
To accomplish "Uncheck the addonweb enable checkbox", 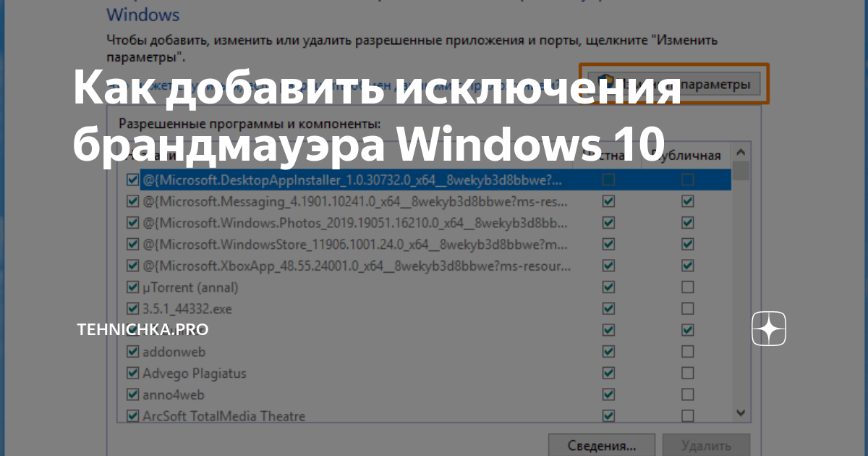I will (132, 352).
